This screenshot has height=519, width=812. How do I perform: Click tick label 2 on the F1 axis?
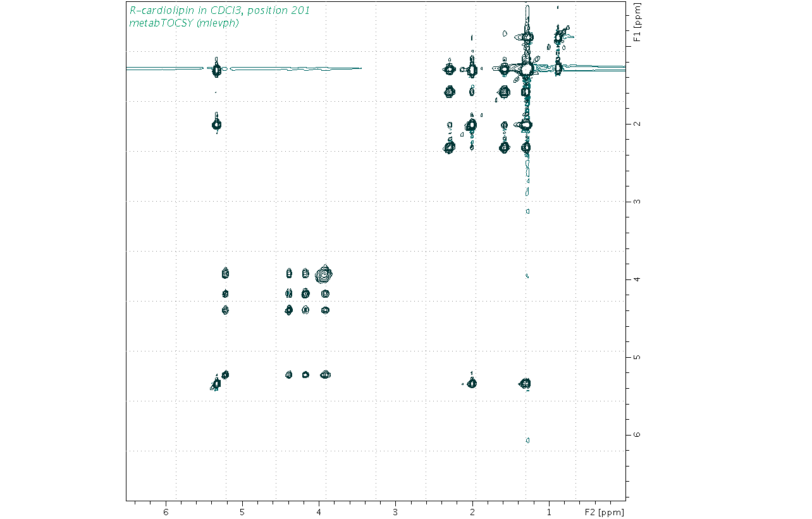click(x=637, y=124)
